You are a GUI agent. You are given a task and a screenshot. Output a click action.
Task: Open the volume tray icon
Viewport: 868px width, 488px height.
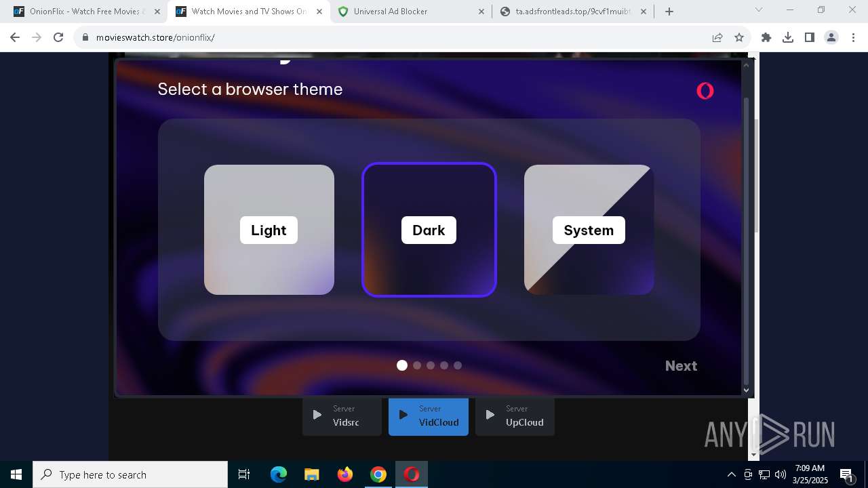point(781,474)
